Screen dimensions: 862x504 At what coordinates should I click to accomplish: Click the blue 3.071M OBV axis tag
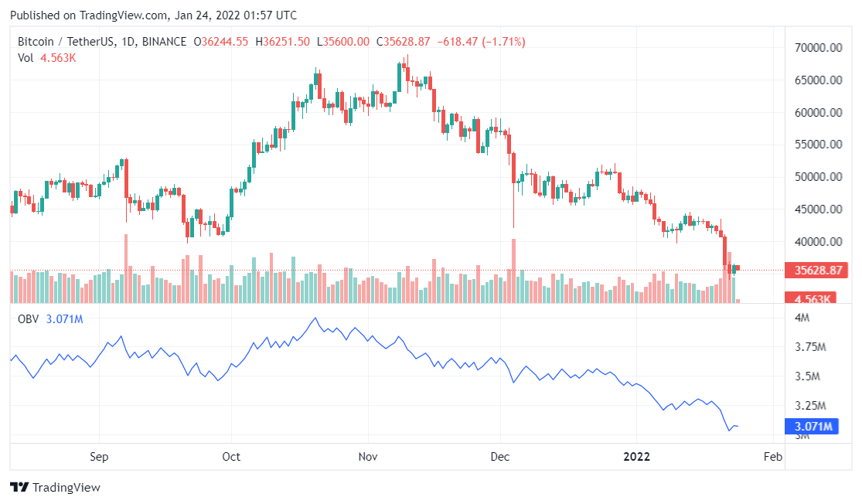pyautogui.click(x=813, y=426)
